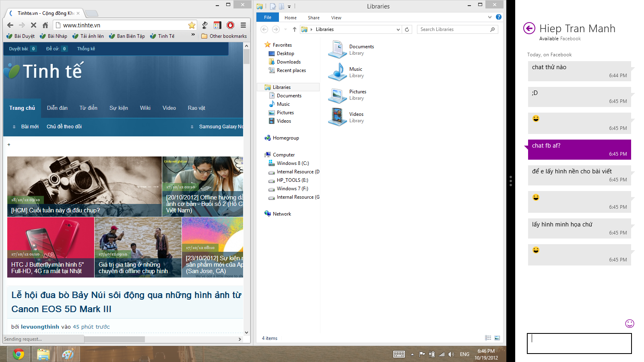Go up one level in Explorer

295,29
